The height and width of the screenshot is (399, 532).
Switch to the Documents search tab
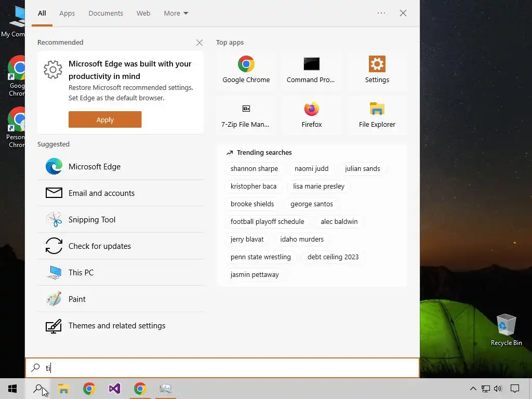(x=105, y=13)
